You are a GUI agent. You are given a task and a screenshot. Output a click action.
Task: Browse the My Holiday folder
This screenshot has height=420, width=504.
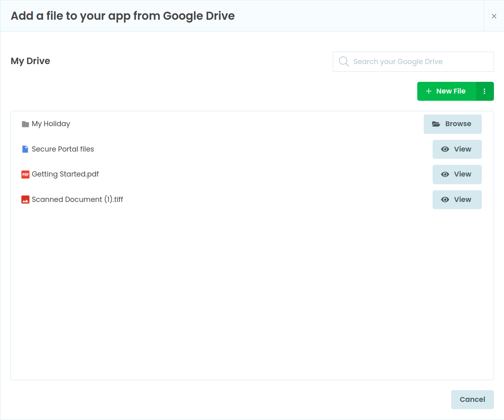pos(452,124)
